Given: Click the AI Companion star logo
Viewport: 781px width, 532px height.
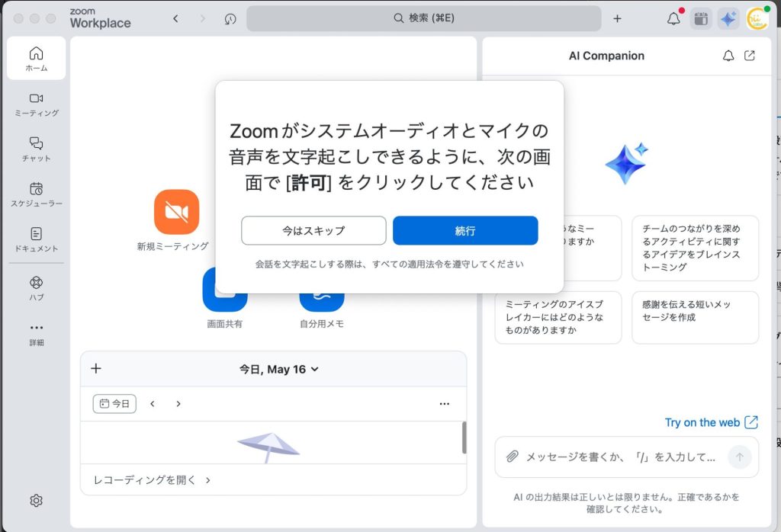Looking at the screenshot, I should [627, 163].
